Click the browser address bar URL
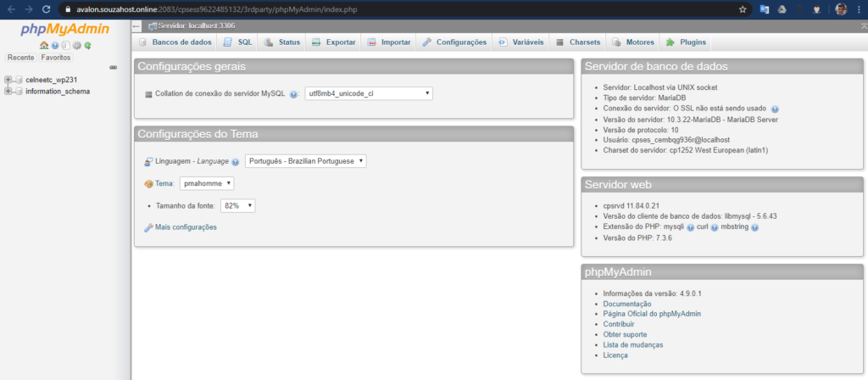Screen dimensions: 868x380 coord(215,9)
